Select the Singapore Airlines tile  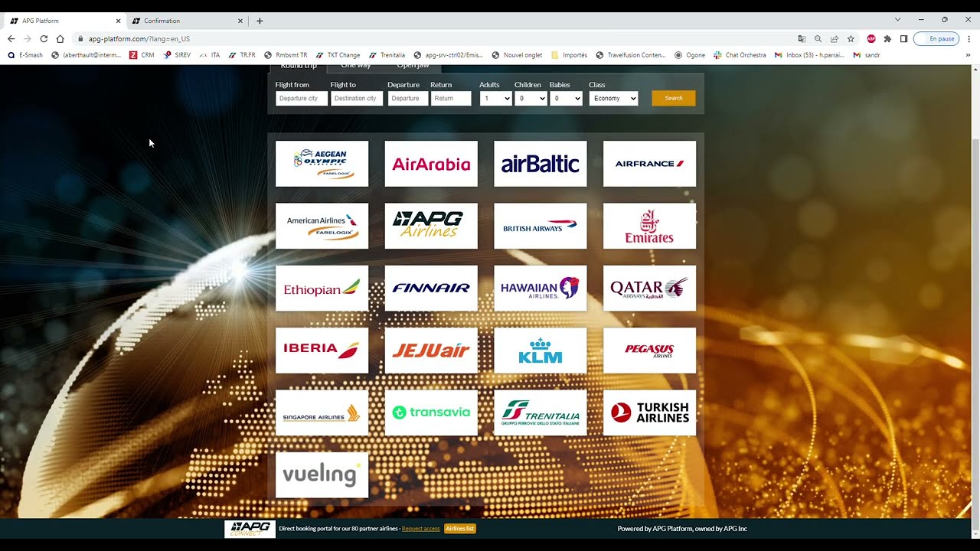click(322, 413)
